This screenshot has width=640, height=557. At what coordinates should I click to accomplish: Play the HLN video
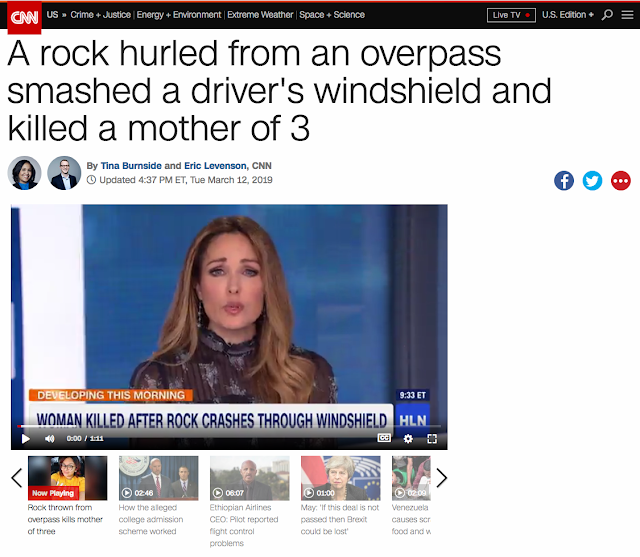tap(25, 439)
